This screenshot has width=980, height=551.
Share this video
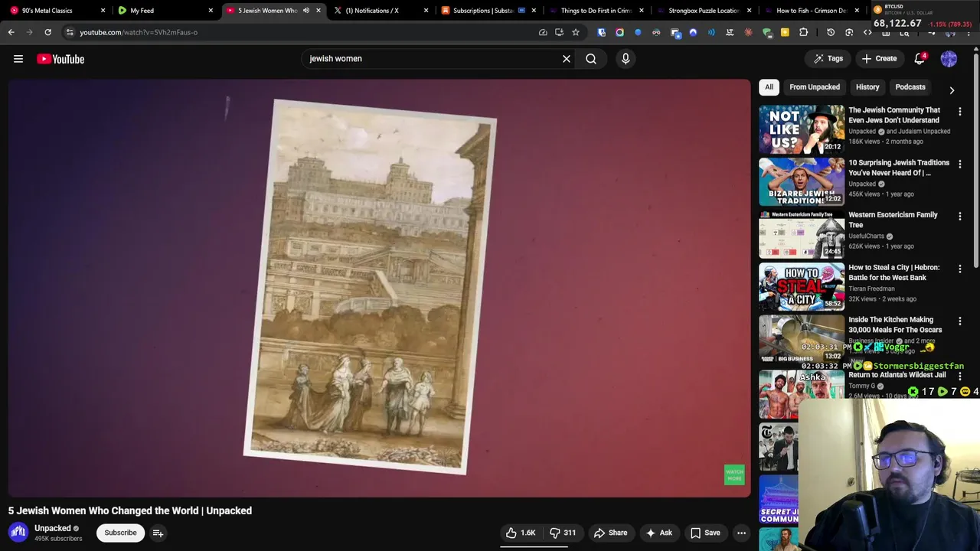(x=610, y=533)
